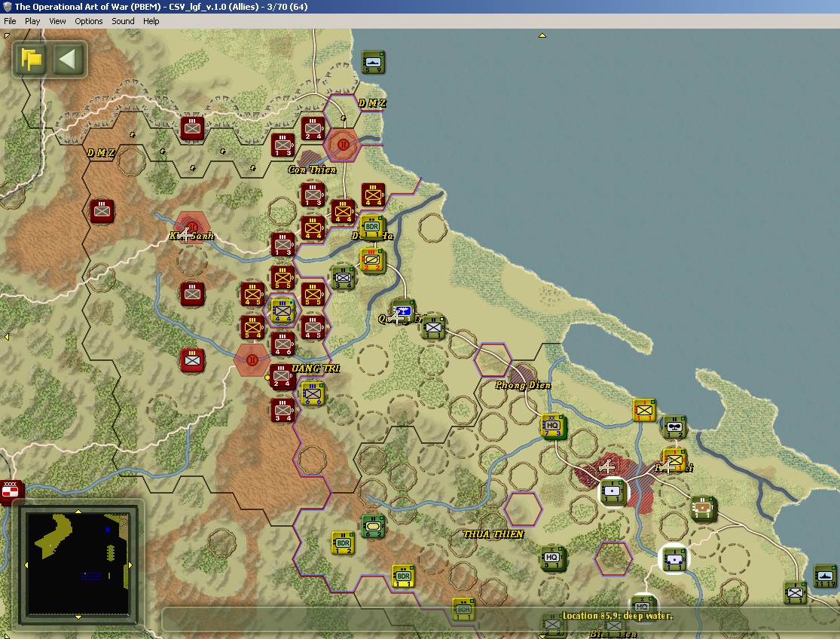Select the green mechanized unit rated 3-4

pyautogui.click(x=343, y=277)
